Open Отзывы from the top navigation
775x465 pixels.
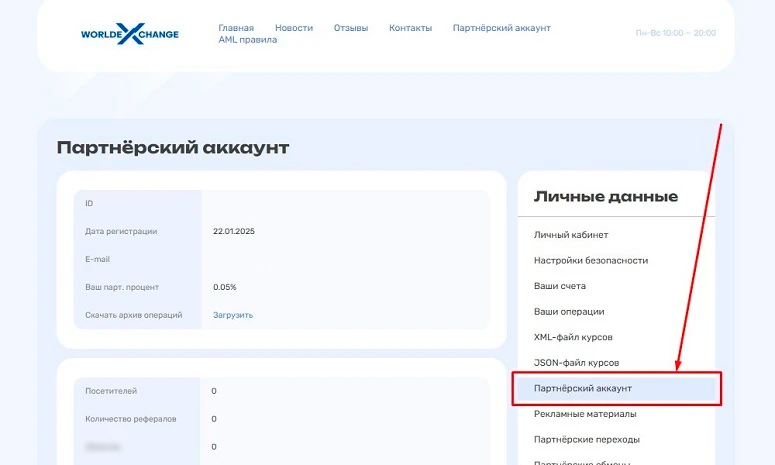coord(351,28)
